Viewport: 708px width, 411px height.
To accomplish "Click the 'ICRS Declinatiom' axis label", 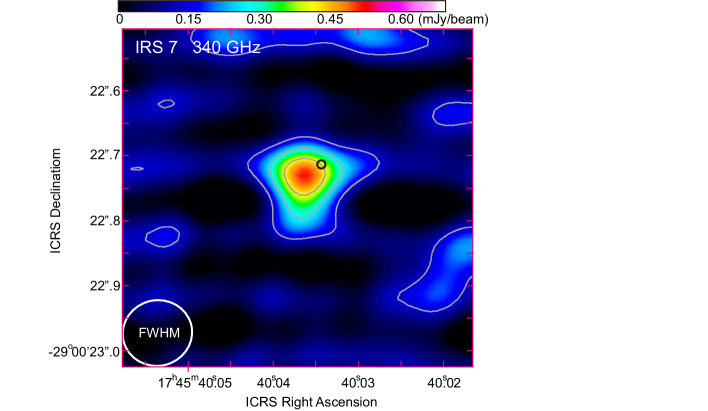I will tap(55, 201).
